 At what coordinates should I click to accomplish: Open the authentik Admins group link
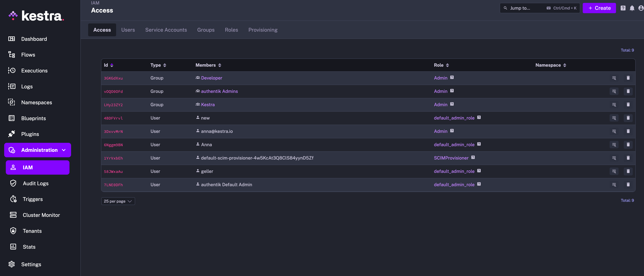pyautogui.click(x=220, y=91)
